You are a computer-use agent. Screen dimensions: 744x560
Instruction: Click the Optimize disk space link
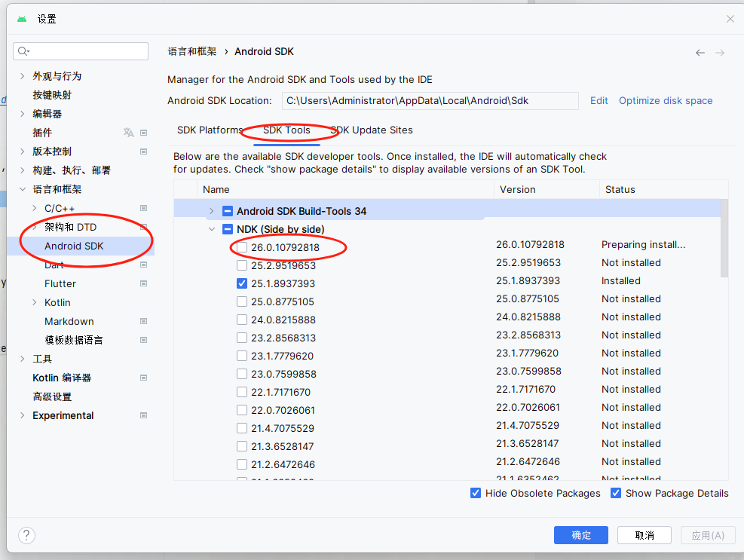[665, 100]
